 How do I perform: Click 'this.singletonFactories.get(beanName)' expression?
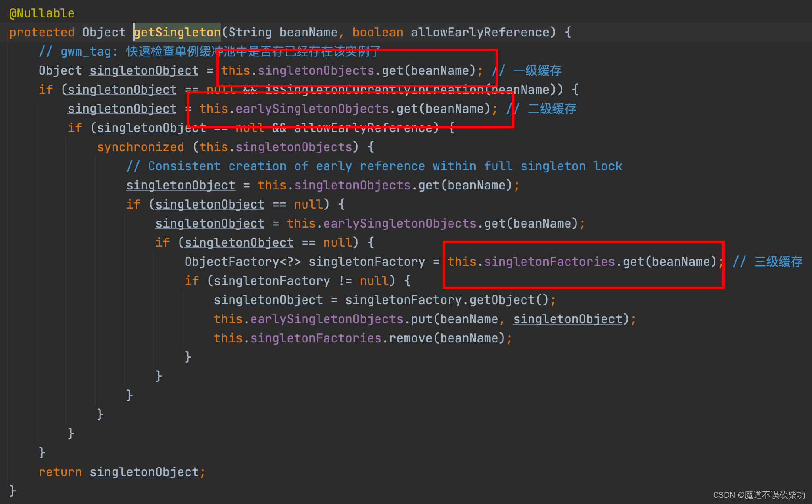[x=582, y=262]
